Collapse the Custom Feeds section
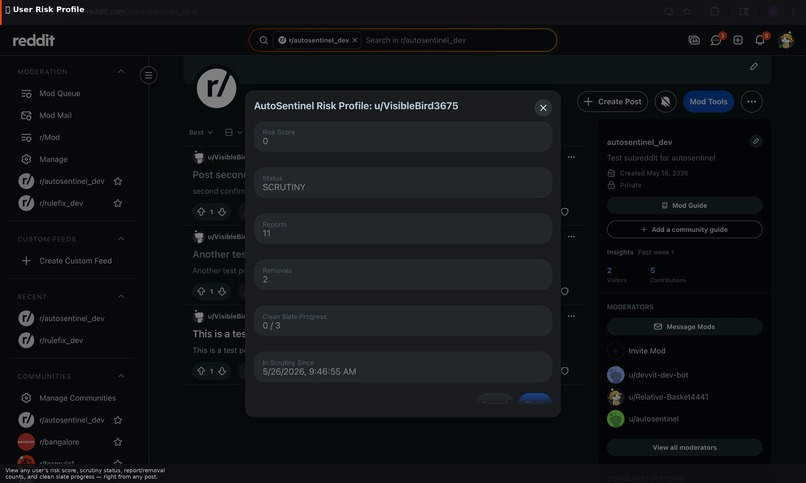Image resolution: width=806 pixels, height=483 pixels. point(121,239)
